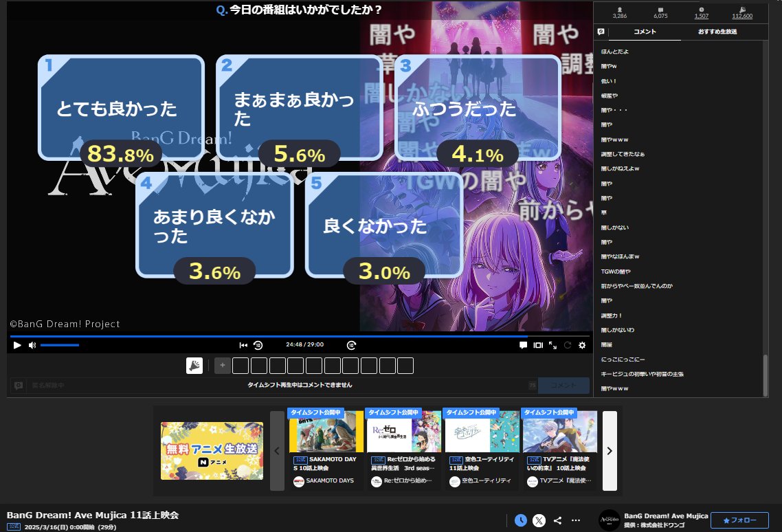Switch to the おすすめ生放送 tab

tap(717, 32)
